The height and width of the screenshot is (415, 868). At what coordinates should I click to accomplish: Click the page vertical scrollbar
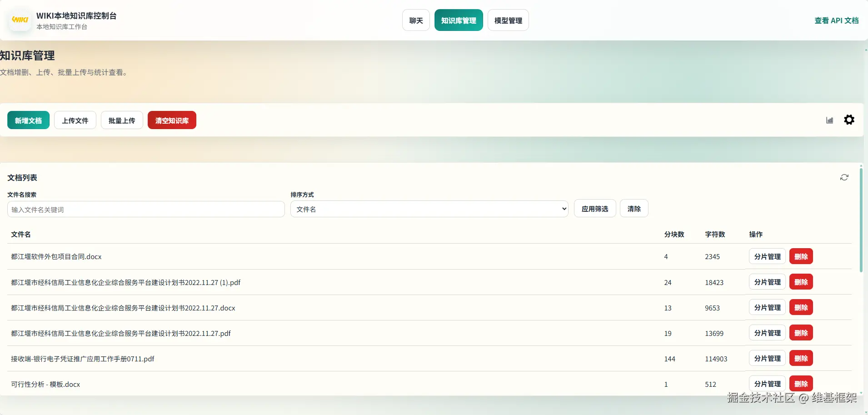(x=861, y=220)
